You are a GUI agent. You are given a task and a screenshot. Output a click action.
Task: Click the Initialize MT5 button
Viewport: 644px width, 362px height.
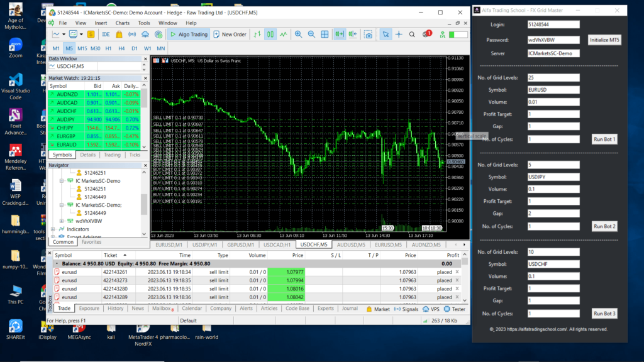[604, 39]
